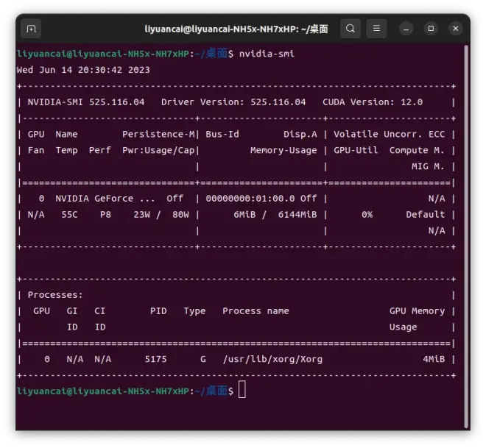
Task: Click the GPU-Util header
Action: (x=356, y=151)
